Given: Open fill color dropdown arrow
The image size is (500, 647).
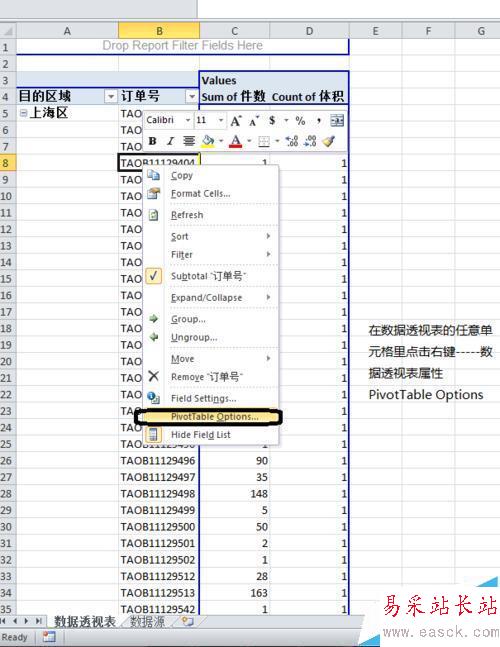Looking at the screenshot, I should (x=221, y=141).
